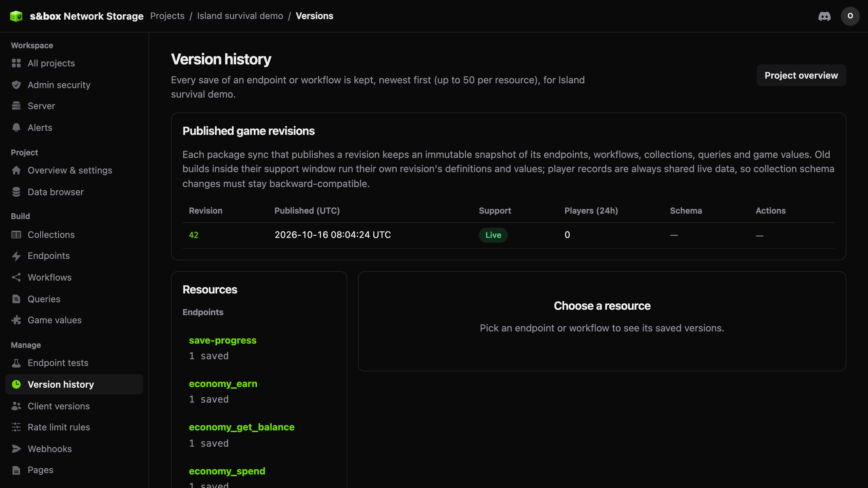Click the Rate limit rules sliders icon
This screenshot has width=868, height=488.
[x=16, y=427]
